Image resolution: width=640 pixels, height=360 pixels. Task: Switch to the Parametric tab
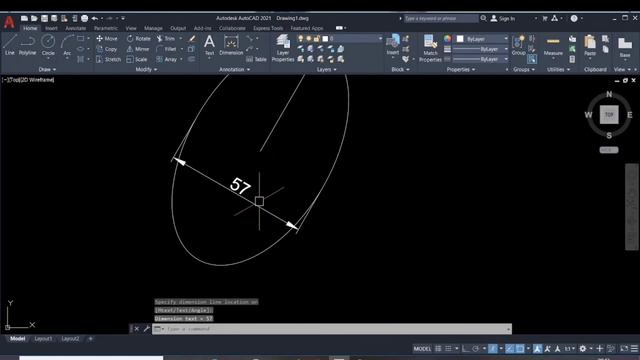point(106,28)
